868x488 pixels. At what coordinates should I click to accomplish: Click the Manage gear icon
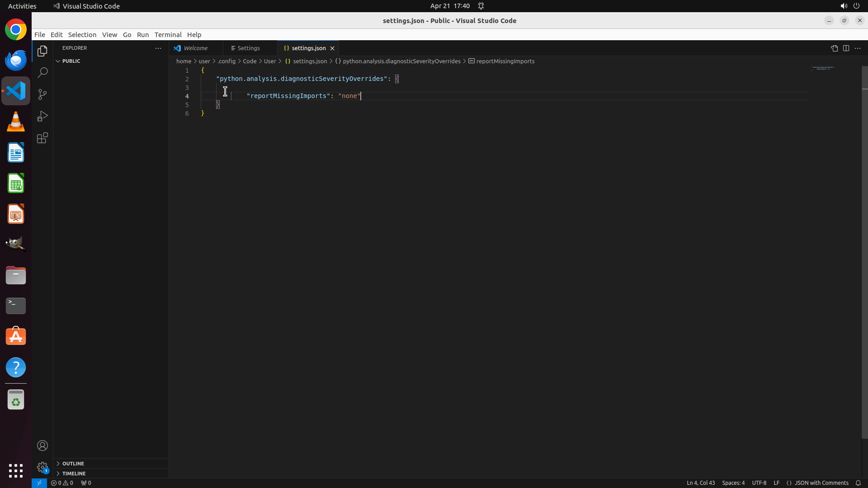(42, 467)
